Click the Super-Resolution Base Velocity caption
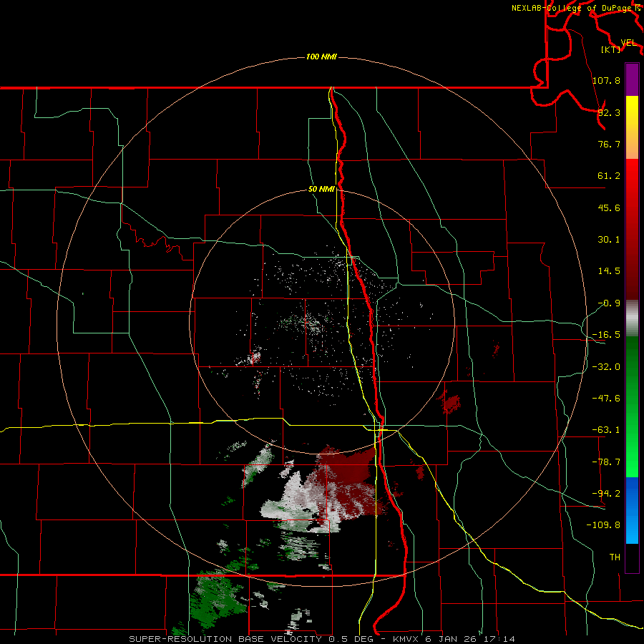Image resolution: width=644 pixels, height=644 pixels. [321, 639]
